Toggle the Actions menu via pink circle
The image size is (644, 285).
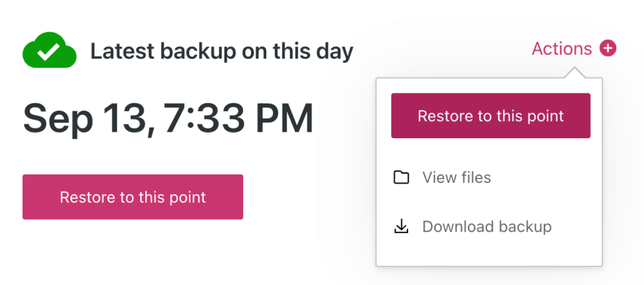[x=609, y=48]
